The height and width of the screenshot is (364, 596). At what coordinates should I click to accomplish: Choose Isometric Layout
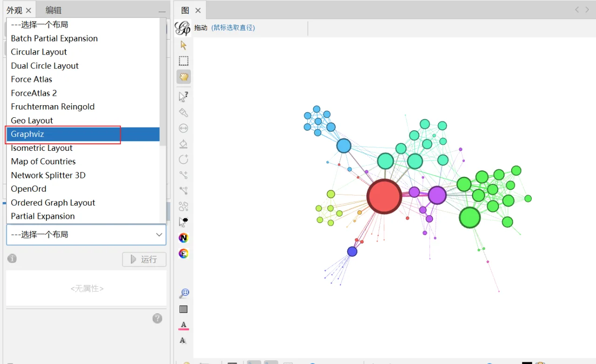pyautogui.click(x=83, y=148)
